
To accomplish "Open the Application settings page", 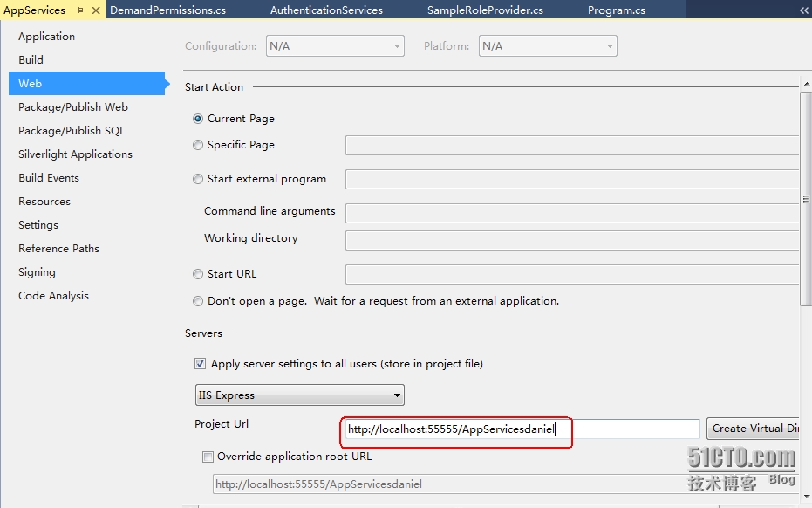I will tap(46, 37).
